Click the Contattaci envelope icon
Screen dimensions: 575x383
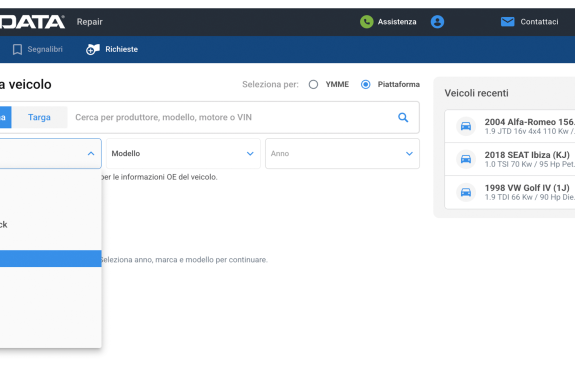point(508,22)
